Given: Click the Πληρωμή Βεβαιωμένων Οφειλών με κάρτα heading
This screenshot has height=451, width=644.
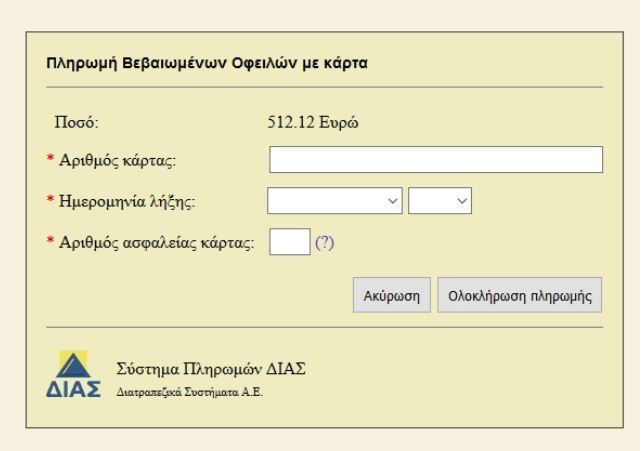Looking at the screenshot, I should [x=208, y=65].
